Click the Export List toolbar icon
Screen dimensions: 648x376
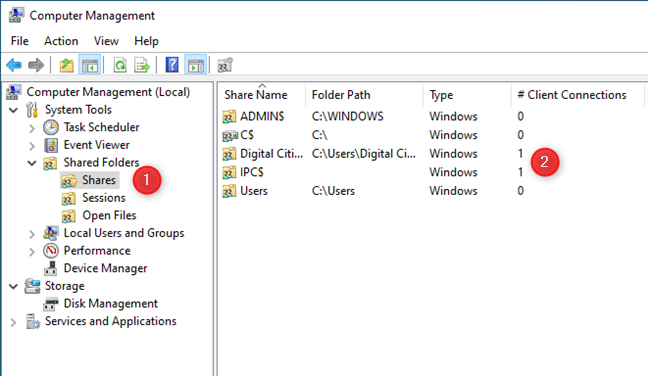point(142,65)
